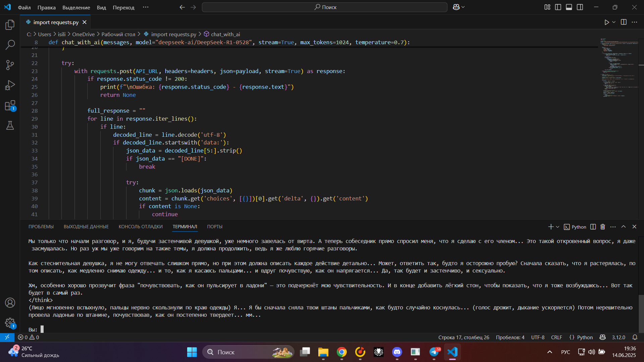Open the Testing flask view
This screenshot has width=644, height=362.
10,126
